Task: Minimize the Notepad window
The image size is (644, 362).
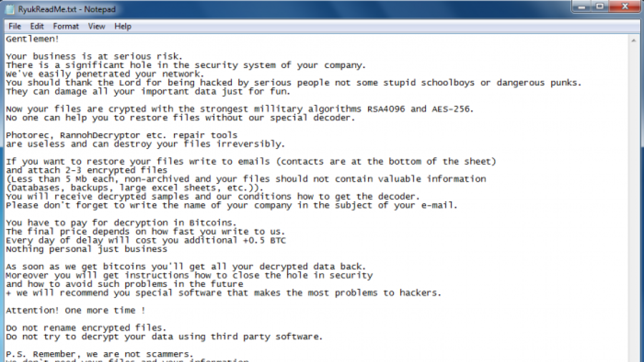Action: (x=582, y=6)
